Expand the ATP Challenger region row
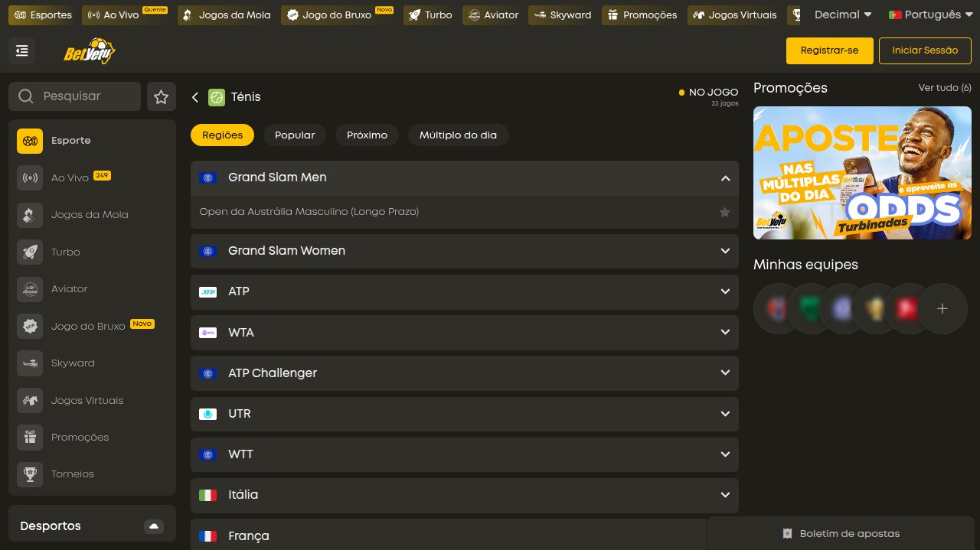 (465, 373)
